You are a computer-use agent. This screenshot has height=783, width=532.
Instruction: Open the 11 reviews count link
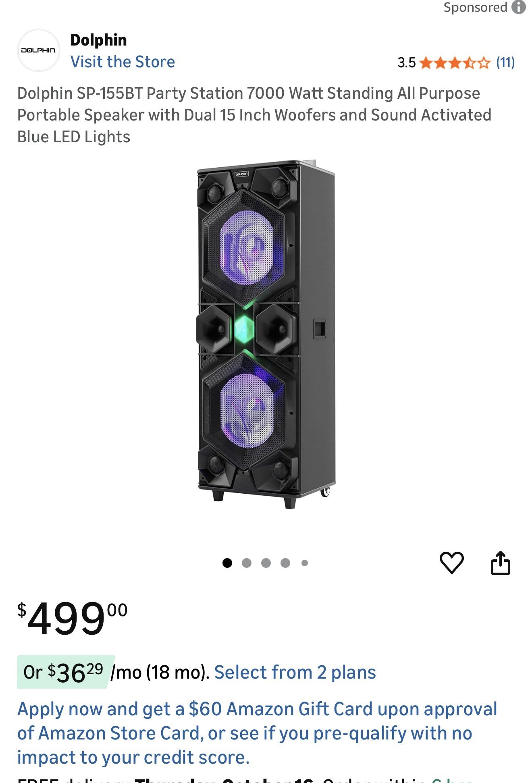(x=505, y=62)
